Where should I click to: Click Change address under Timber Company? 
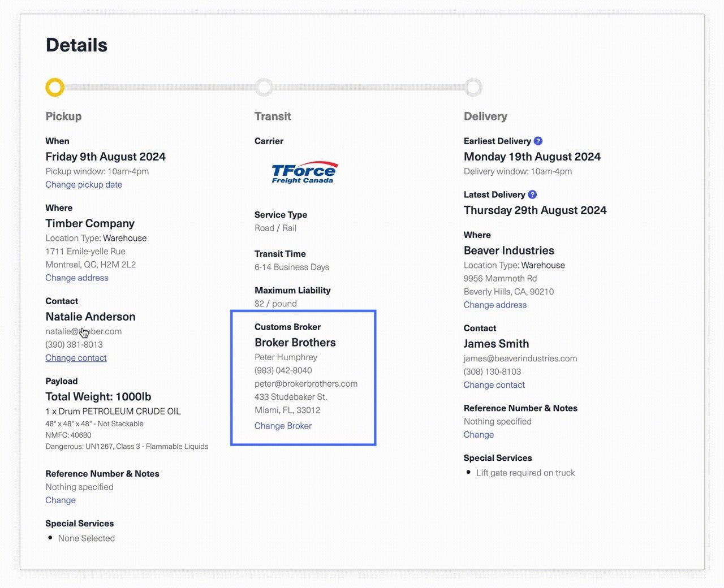point(77,278)
